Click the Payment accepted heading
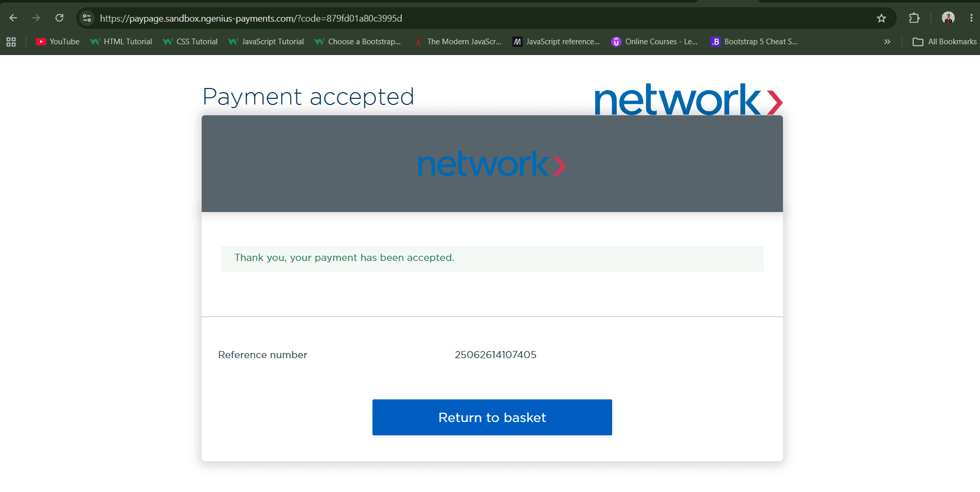Viewport: 980px width, 492px height. click(308, 97)
